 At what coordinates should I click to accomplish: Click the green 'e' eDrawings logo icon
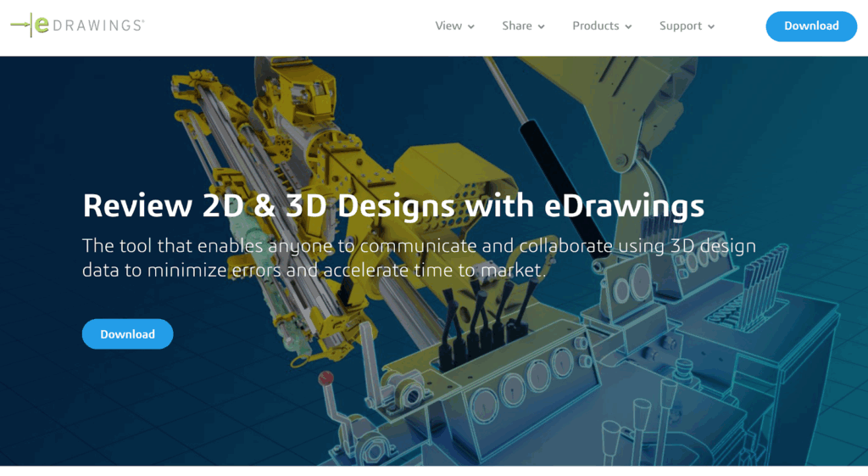tap(40, 25)
